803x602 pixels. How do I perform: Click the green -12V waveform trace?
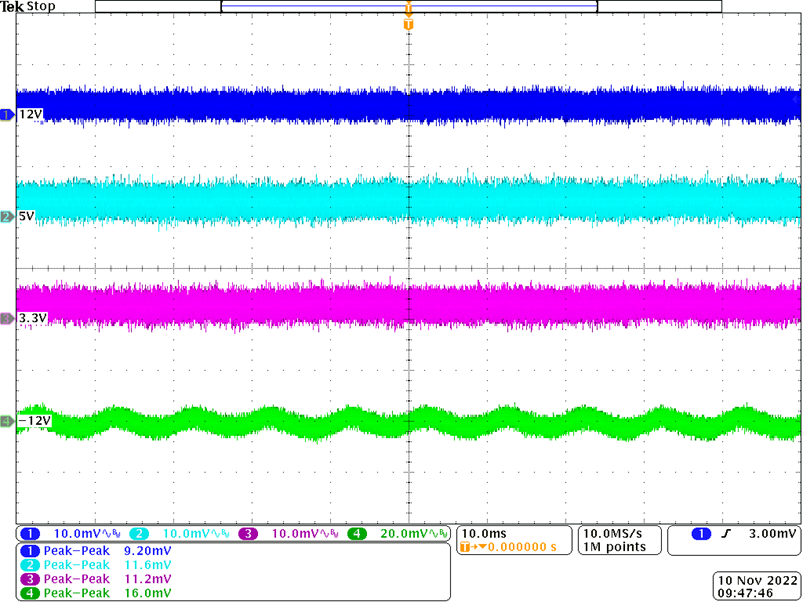pos(408,423)
